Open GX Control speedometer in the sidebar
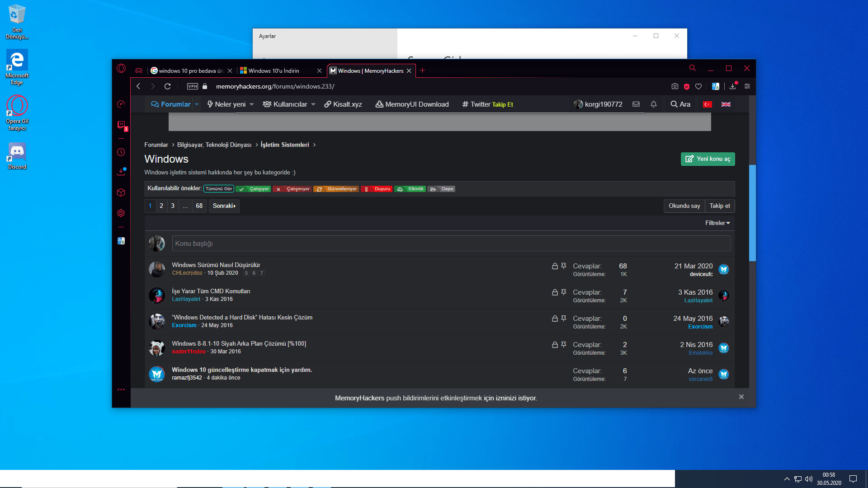Image resolution: width=868 pixels, height=488 pixels. (121, 104)
